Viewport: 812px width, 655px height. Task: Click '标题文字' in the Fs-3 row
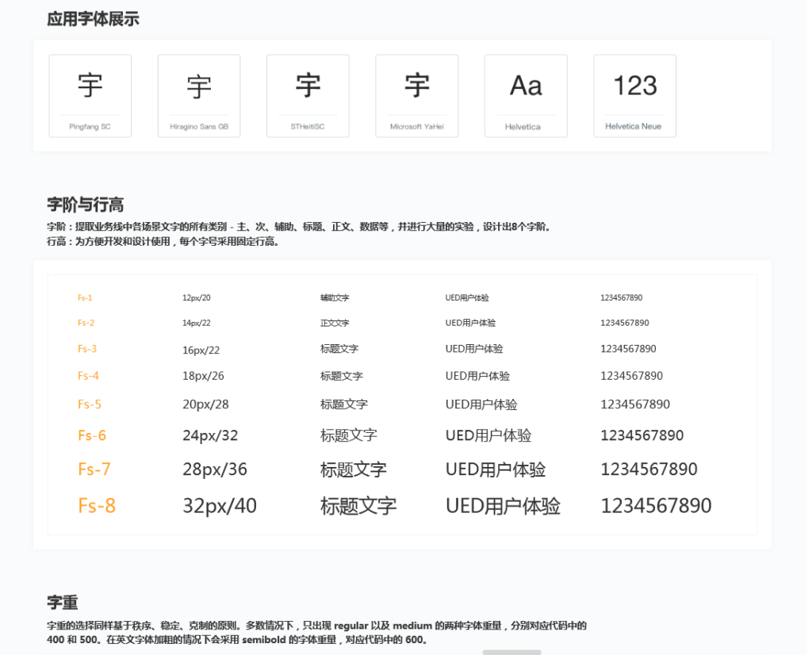[x=339, y=348]
